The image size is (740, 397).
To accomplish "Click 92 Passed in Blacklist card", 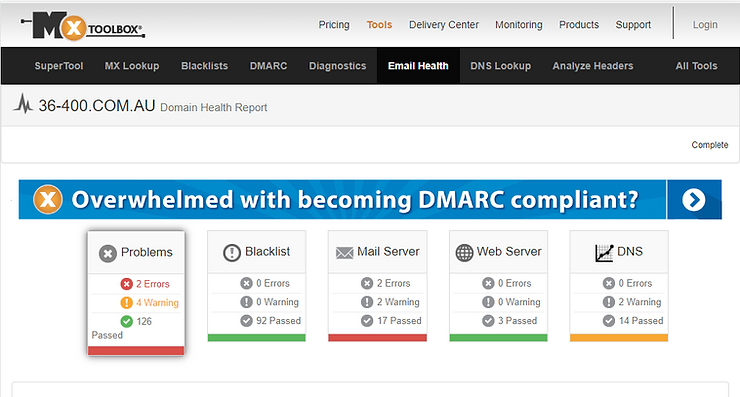I will coord(278,321).
